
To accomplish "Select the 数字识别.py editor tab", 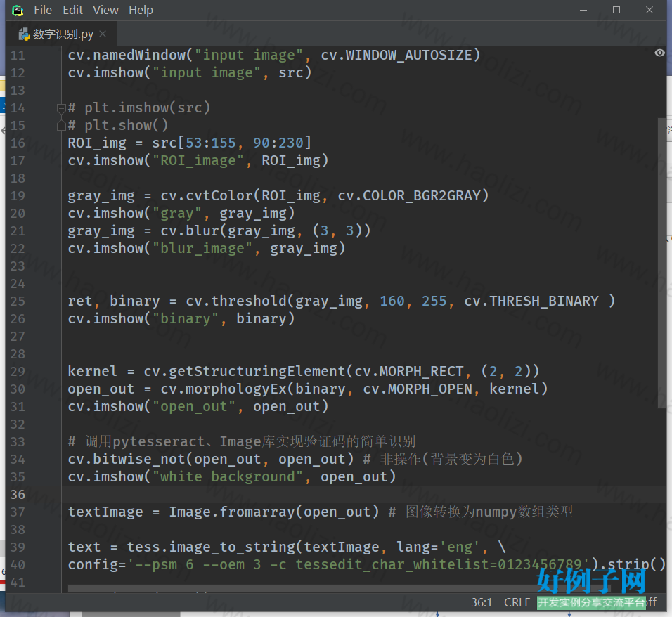I will [63, 34].
